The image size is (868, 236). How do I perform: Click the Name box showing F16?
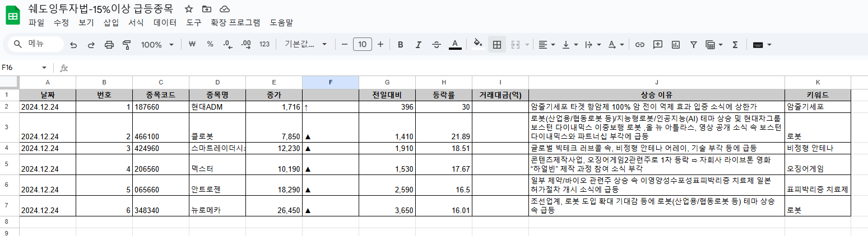pyautogui.click(x=26, y=68)
